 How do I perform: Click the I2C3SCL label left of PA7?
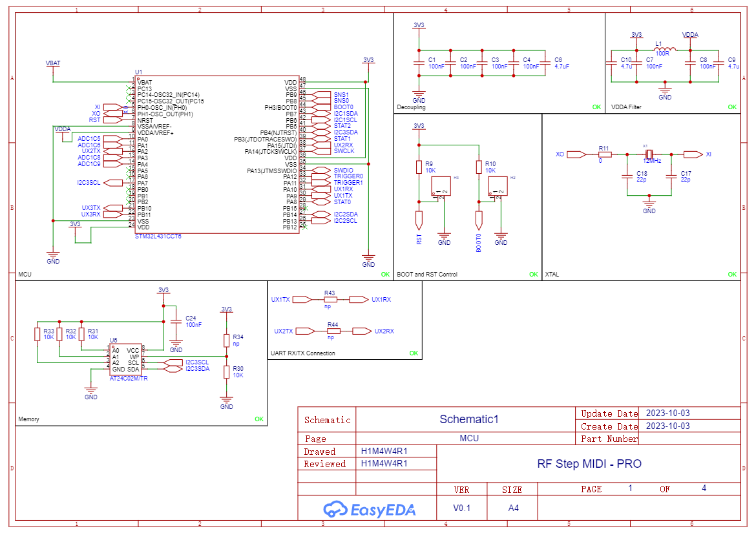point(89,183)
